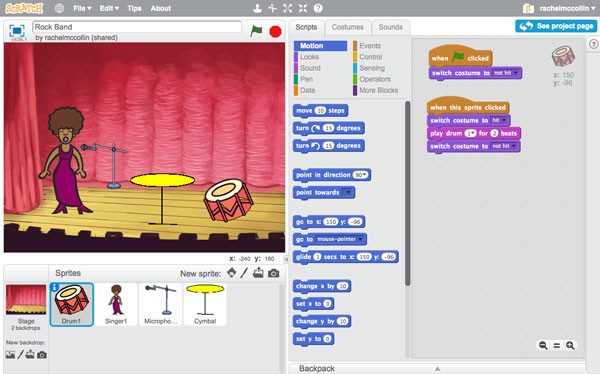Open the Sounds tab
This screenshot has width=600, height=374.
pos(390,27)
